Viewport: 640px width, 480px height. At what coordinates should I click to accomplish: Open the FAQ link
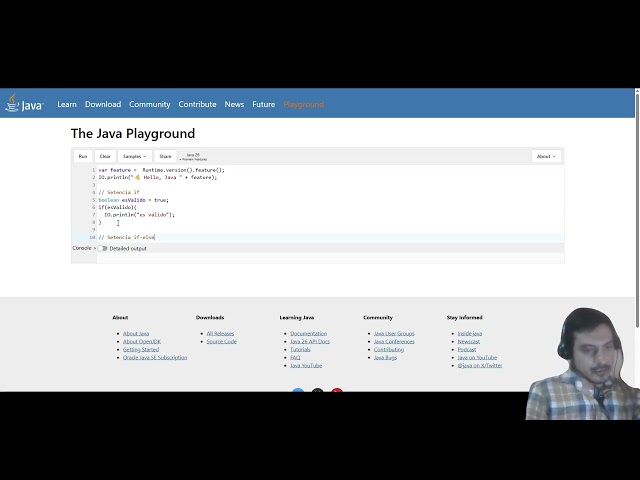pos(295,357)
